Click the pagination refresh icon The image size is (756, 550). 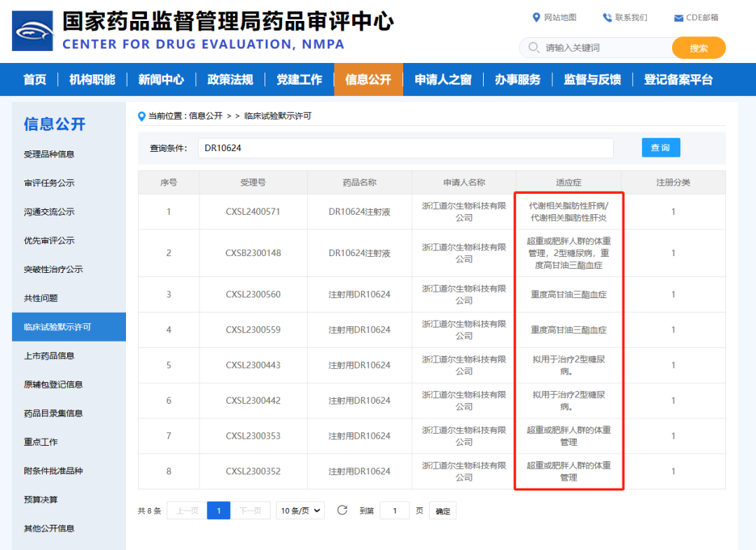coord(342,510)
